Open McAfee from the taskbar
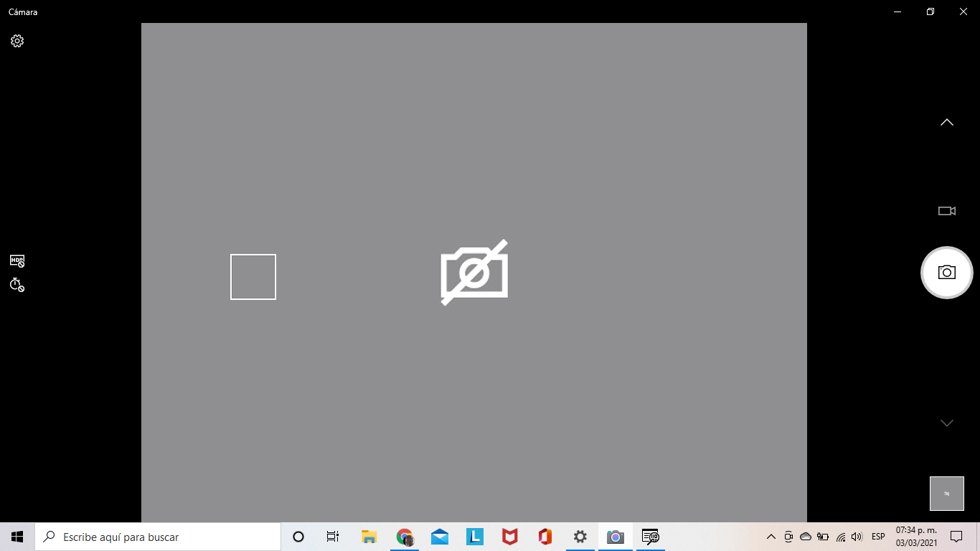 (x=509, y=537)
